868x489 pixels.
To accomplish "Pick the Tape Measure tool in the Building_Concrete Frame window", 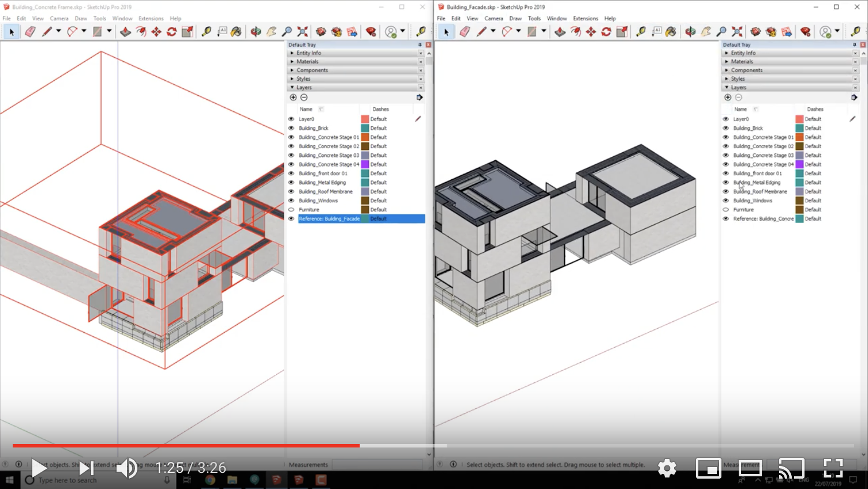I will coord(206,32).
